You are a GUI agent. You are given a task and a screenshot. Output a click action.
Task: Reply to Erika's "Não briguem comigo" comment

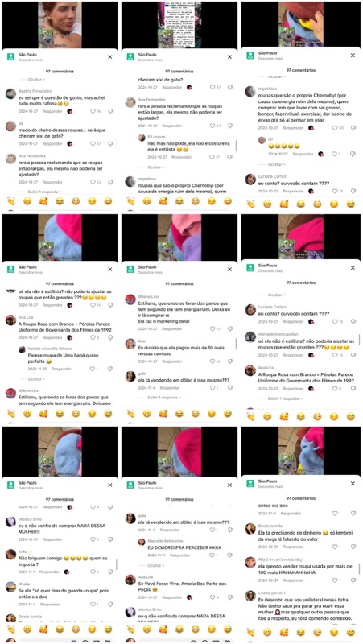(x=49, y=572)
